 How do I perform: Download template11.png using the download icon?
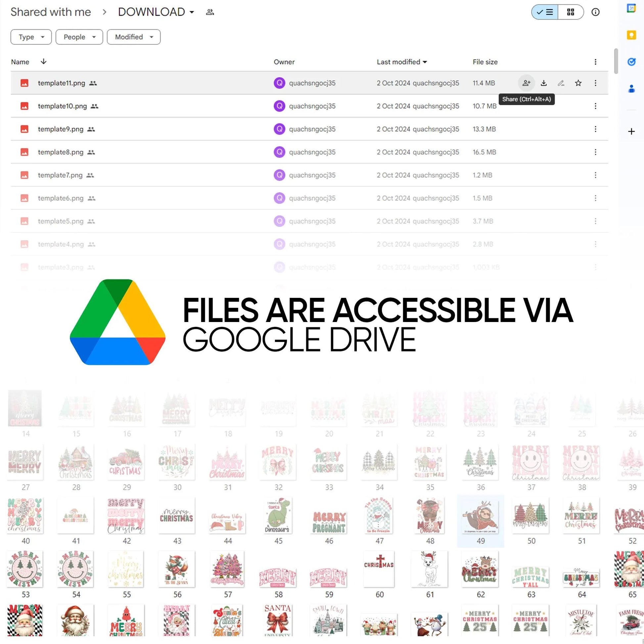544,83
